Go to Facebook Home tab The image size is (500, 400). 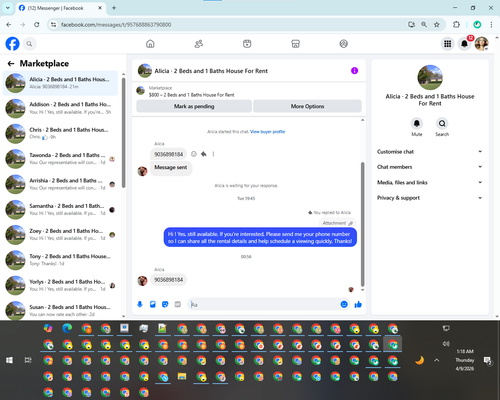coord(150,44)
